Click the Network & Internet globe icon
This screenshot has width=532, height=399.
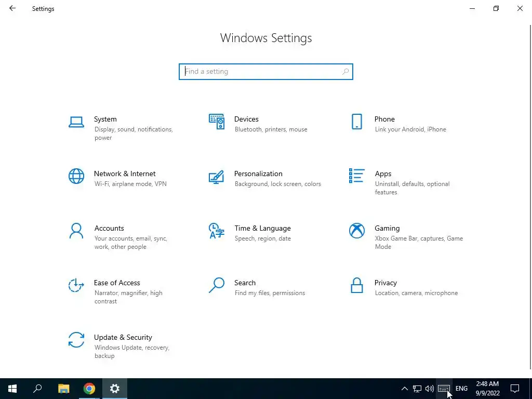(x=76, y=176)
